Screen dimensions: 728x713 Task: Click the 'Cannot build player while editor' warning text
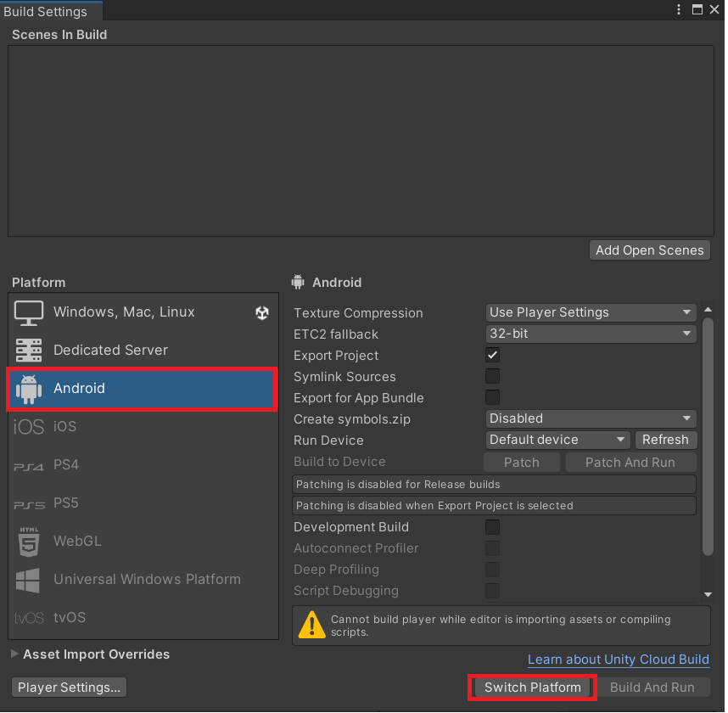[x=501, y=626]
